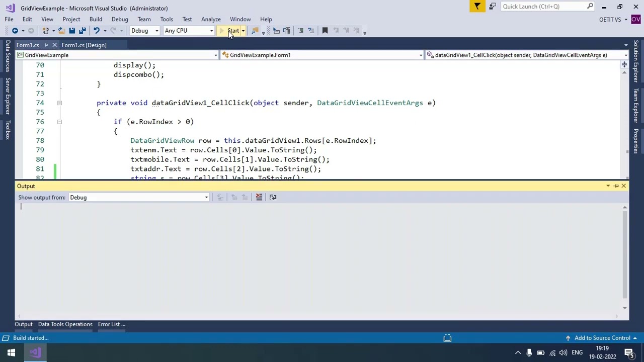This screenshot has width=644, height=362.
Task: Click the Windows Start button
Action: point(11,352)
